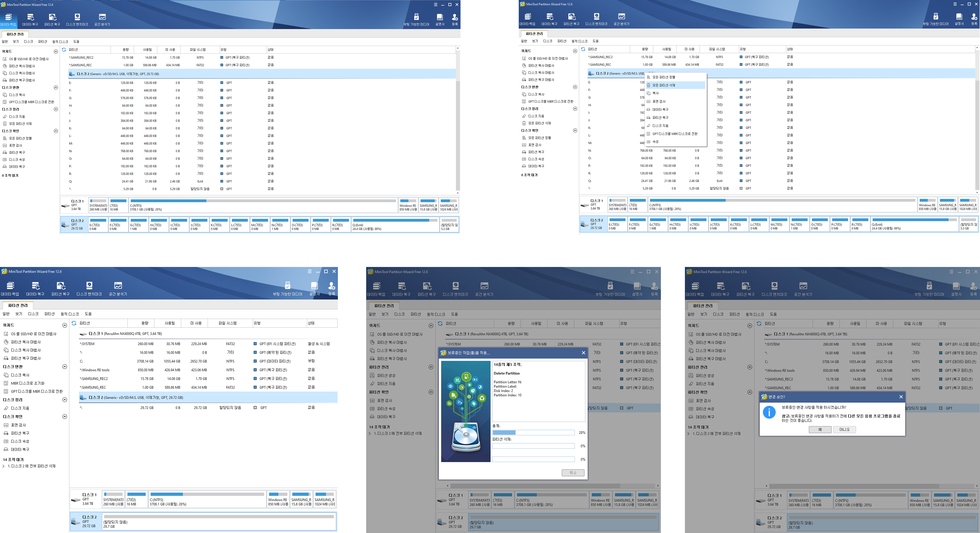Screen dimensions: 980x533
Task: Click 아니오 in the 변경 승인 dialog
Action: pyautogui.click(x=844, y=430)
